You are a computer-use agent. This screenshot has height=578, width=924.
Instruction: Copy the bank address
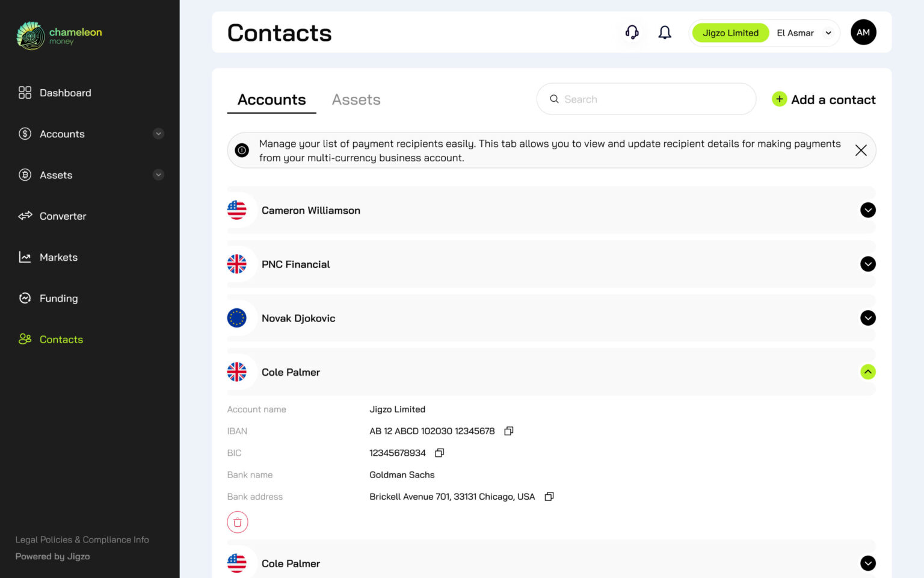pyautogui.click(x=549, y=497)
